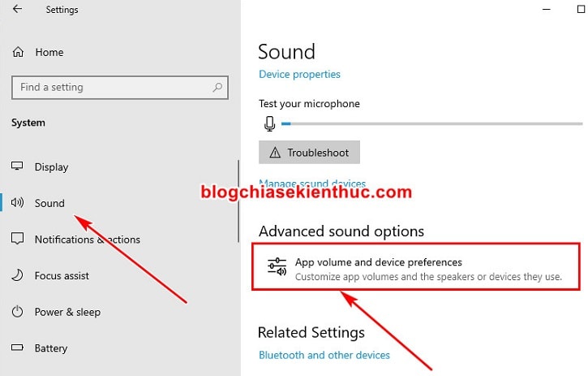Click the sliders icon for app volume
The height and width of the screenshot is (376, 588).
point(277,266)
